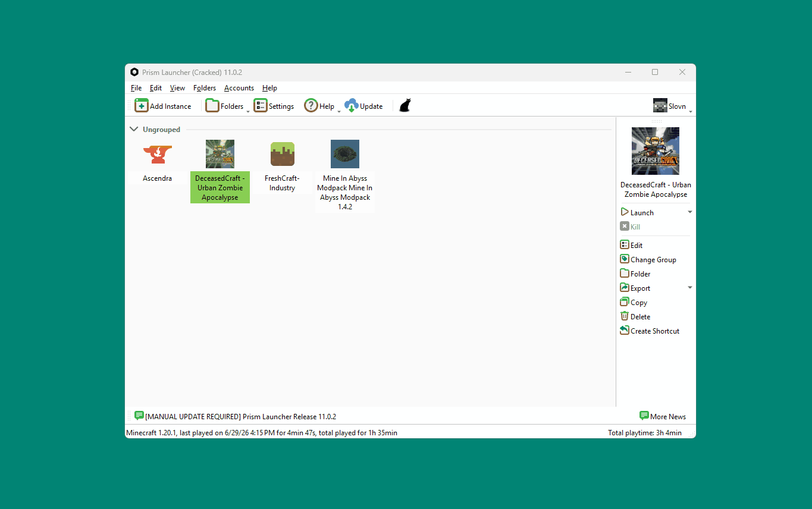This screenshot has height=509, width=812.
Task: Open the Folders toolbar dropdown arrow
Action: point(247,111)
